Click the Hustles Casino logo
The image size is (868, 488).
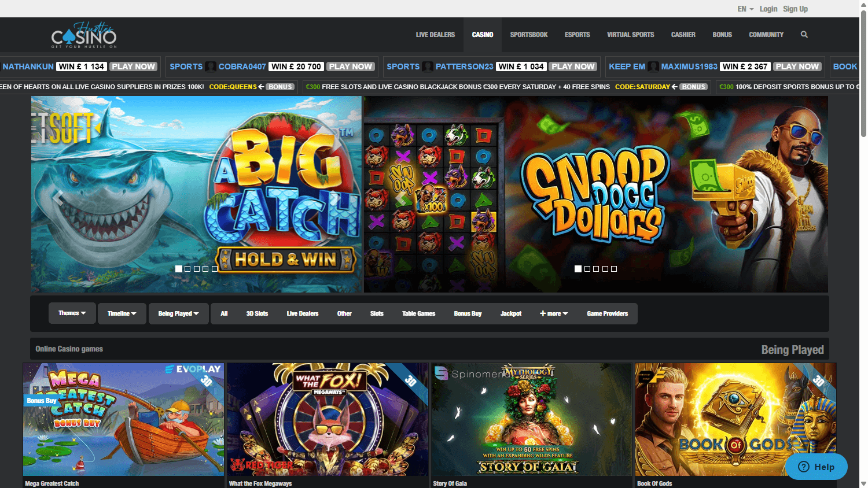point(84,35)
